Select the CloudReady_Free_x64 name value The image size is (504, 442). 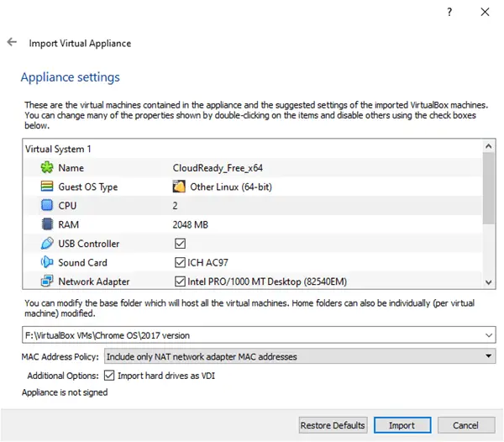coord(218,168)
